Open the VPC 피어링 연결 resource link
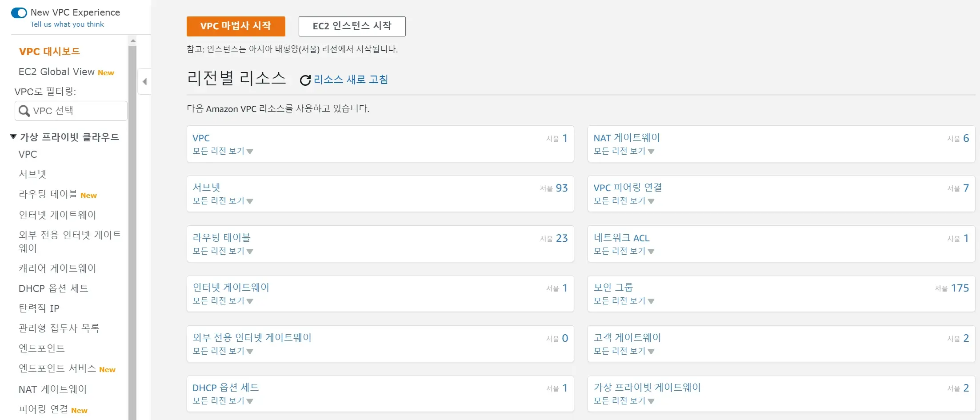Image resolution: width=980 pixels, height=420 pixels. (628, 188)
